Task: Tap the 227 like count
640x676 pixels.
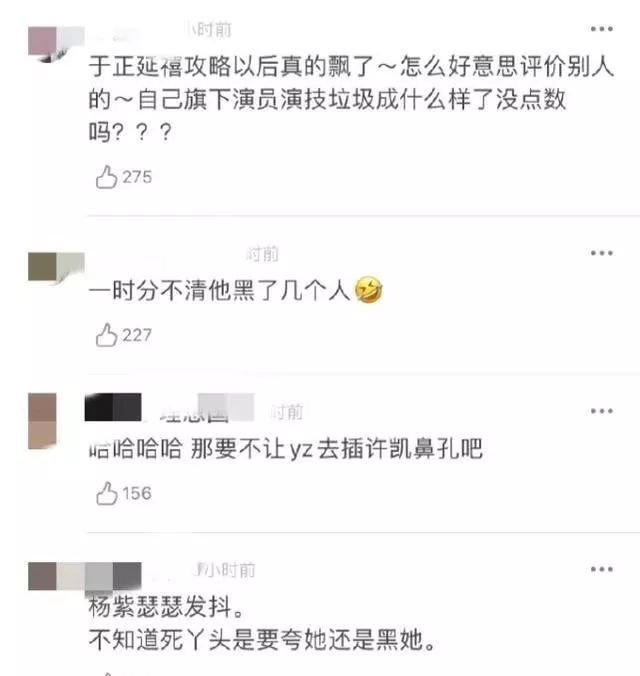Action: (137, 335)
